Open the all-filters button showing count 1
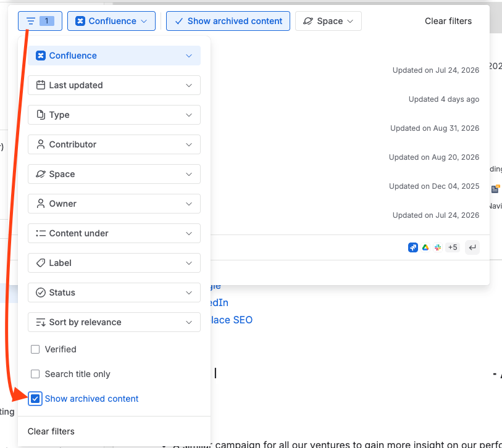The width and height of the screenshot is (502, 448). [40, 21]
